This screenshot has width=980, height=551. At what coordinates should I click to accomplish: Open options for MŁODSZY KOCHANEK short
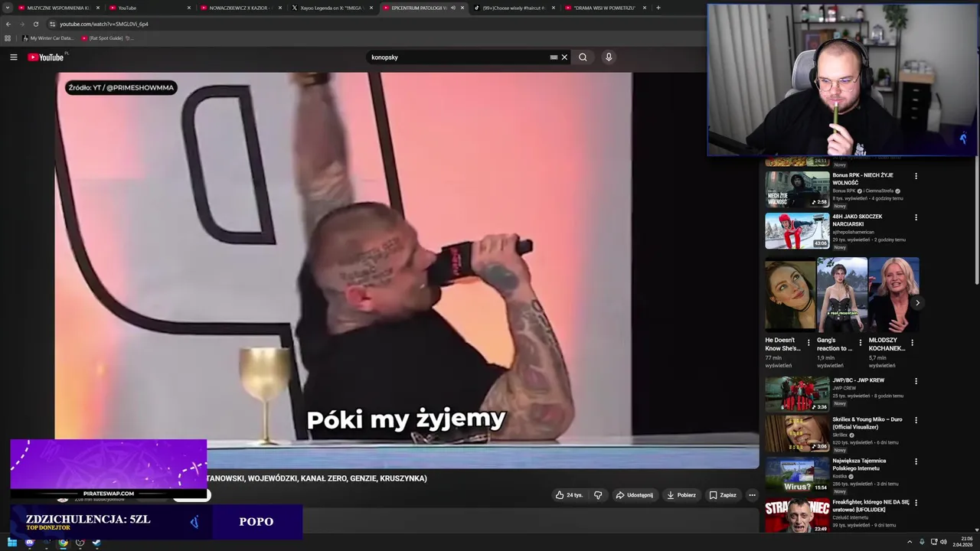[x=912, y=342]
